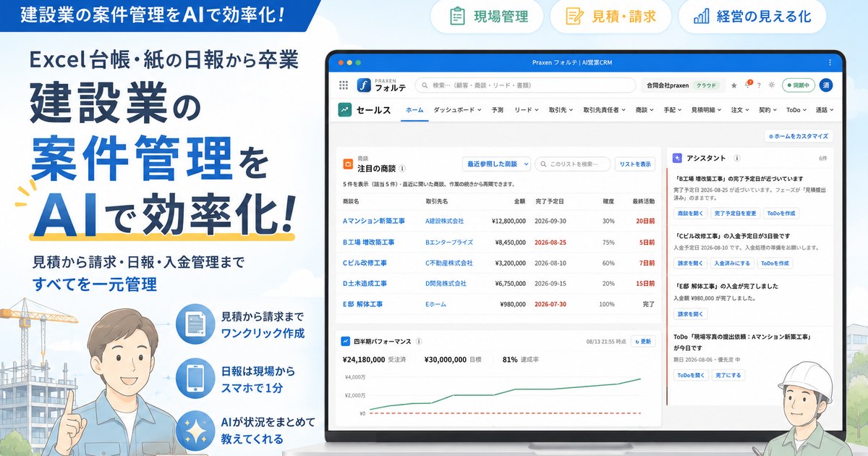Click the このリストを検索 field
868x456 pixels.
coord(573,164)
